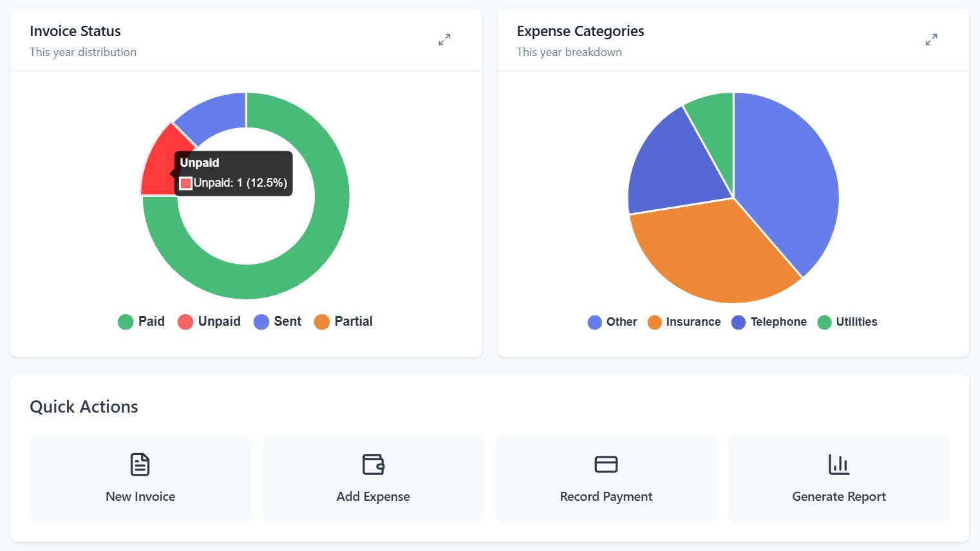Click the "This year breakdown" subtitle

pos(569,52)
